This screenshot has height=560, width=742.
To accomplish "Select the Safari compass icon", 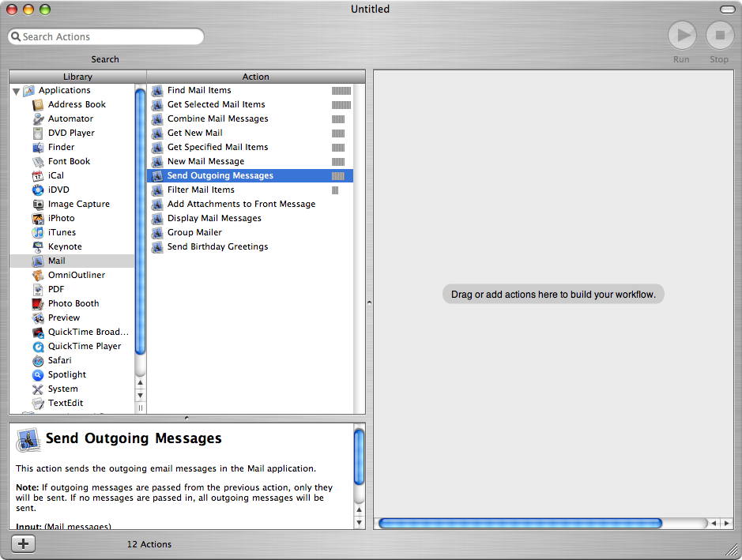I will [38, 360].
